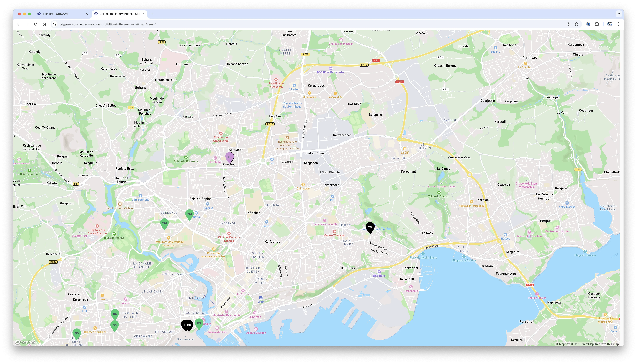This screenshot has height=364, width=637.
Task: Click the Hôpital de la Cavale Blanche label
Action: point(97,232)
